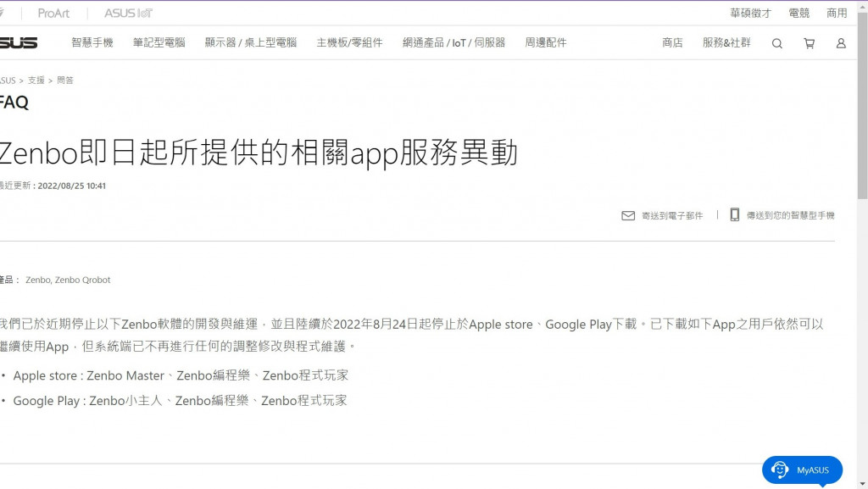Go to 問答 breadcrumb
This screenshot has width=868, height=489.
point(64,81)
